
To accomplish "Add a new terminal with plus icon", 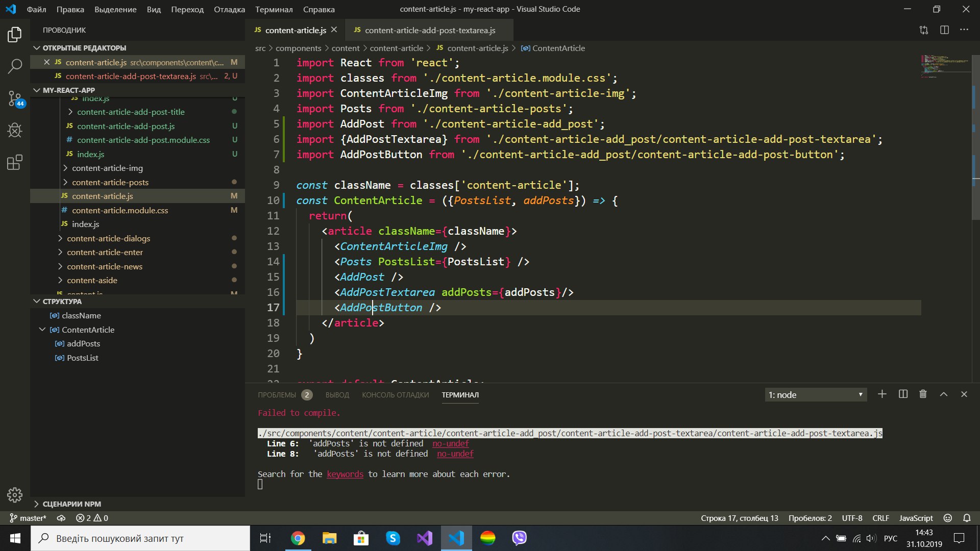I will 882,394.
